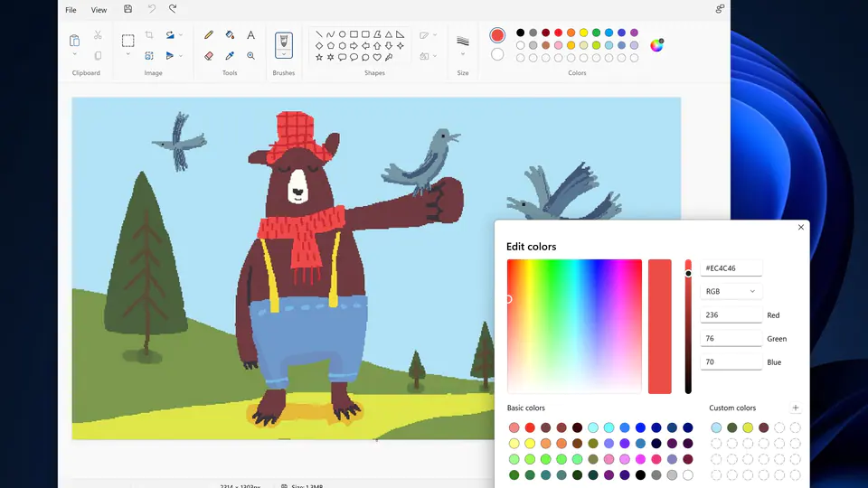Select dark green custom color swatch
This screenshot has height=488, width=868.
click(x=732, y=427)
